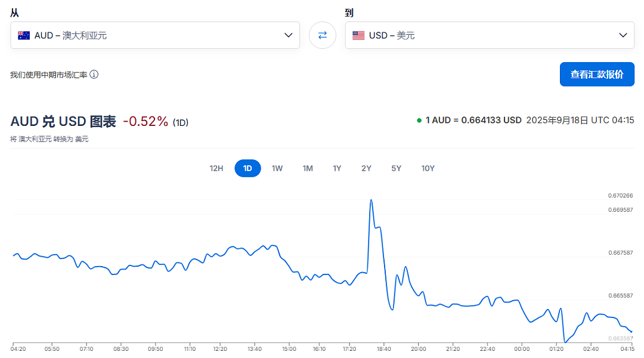The width and height of the screenshot is (644, 358).
Task: Open the mid-market rate info icon
Action: 94,75
